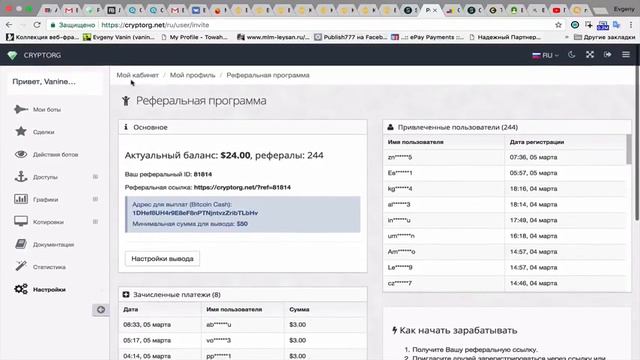Click the logout icon in header
Screen dimensions: 640x360
point(608,55)
